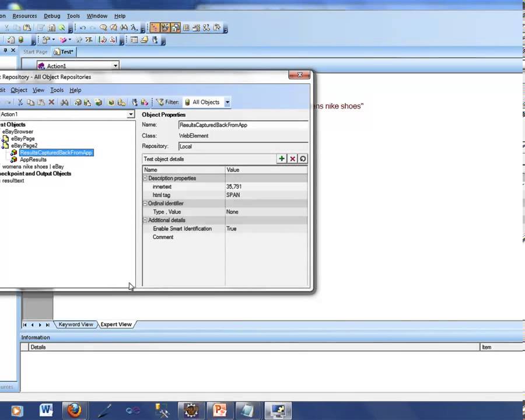Click the object Name input field
This screenshot has height=420, width=525.
pyautogui.click(x=243, y=125)
